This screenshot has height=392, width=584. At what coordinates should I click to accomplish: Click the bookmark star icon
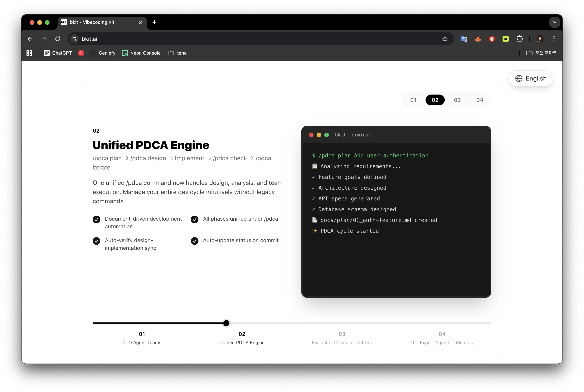pos(445,39)
